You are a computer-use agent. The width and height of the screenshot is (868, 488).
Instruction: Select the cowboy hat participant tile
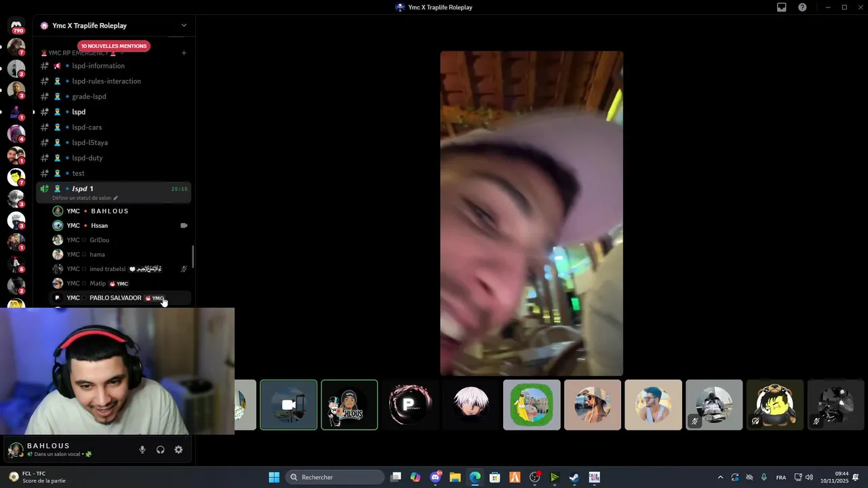[x=593, y=405]
